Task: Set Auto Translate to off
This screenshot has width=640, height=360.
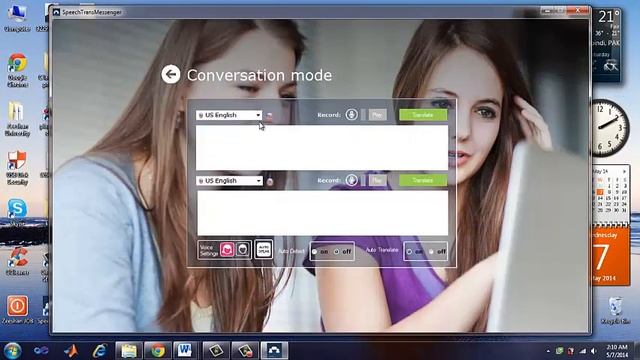Action: coord(431,252)
